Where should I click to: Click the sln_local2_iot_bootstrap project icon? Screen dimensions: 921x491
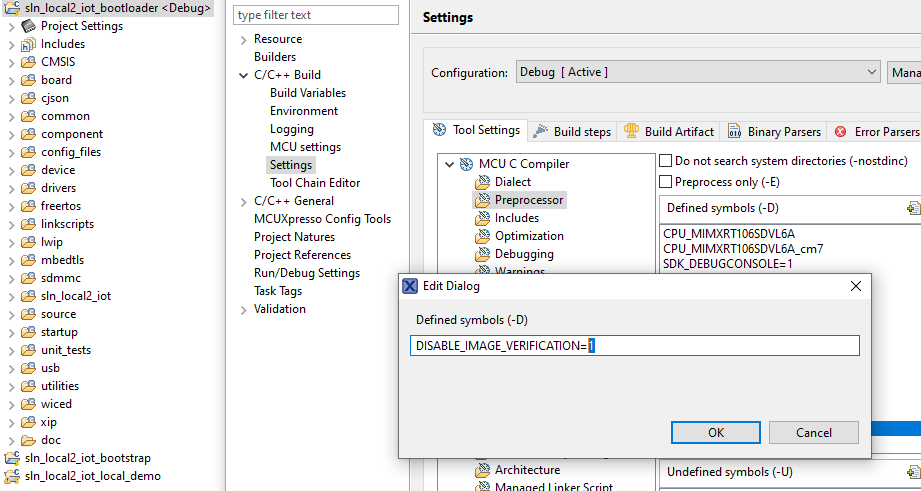point(13,458)
